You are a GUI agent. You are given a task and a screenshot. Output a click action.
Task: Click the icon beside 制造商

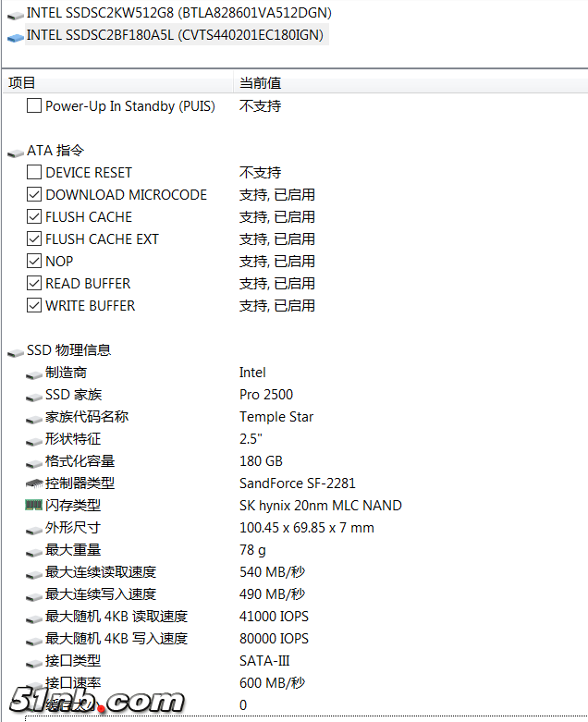click(x=34, y=374)
